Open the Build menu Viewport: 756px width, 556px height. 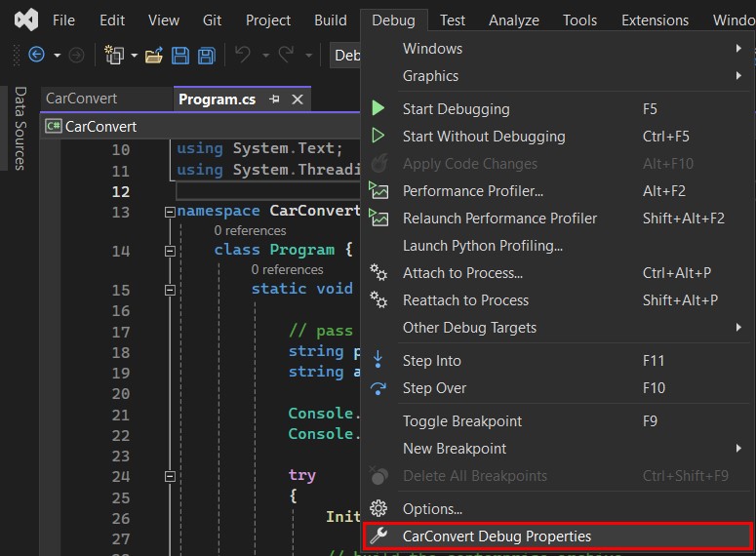pos(331,20)
